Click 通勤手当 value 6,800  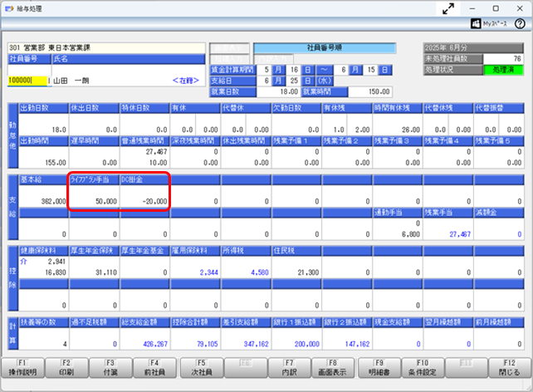click(411, 234)
